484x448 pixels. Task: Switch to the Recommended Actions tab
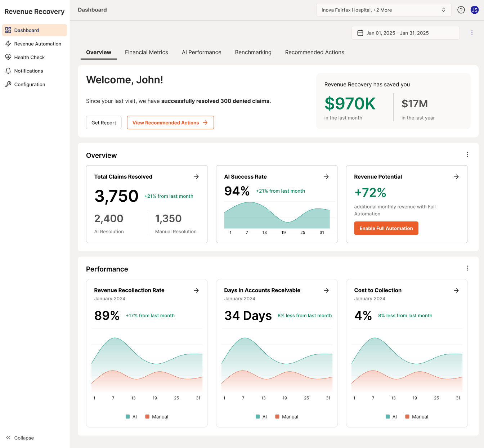click(x=315, y=53)
